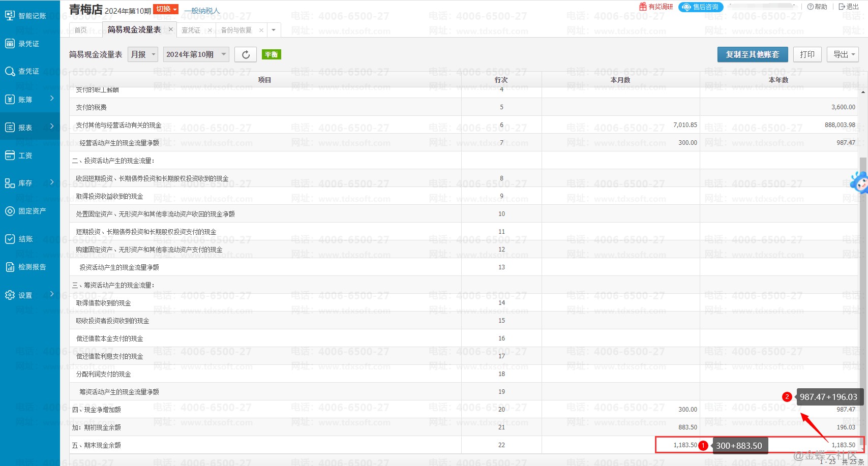Open the 设置 gear icon
Screen dimensions: 868x466
pyautogui.click(x=10, y=295)
